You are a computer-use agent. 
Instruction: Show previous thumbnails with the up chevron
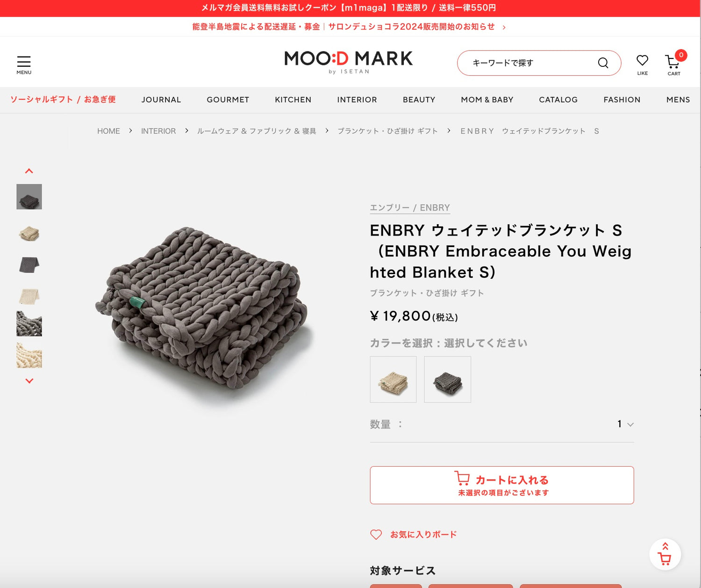(29, 171)
